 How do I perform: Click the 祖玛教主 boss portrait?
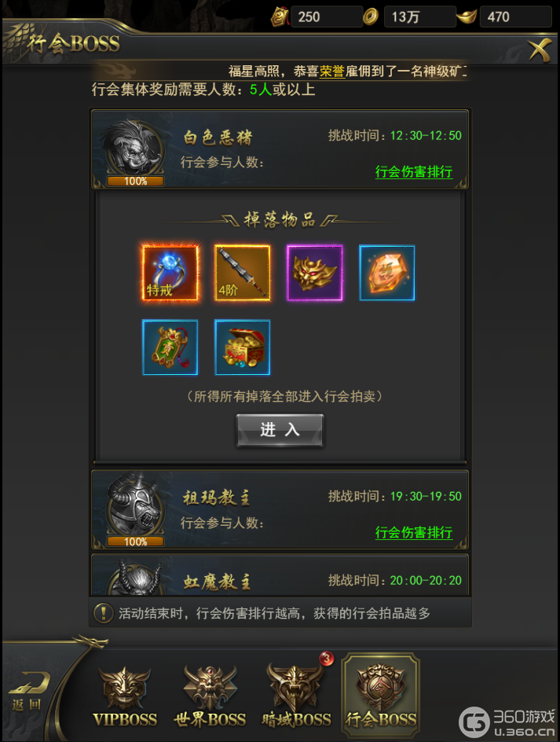(135, 510)
